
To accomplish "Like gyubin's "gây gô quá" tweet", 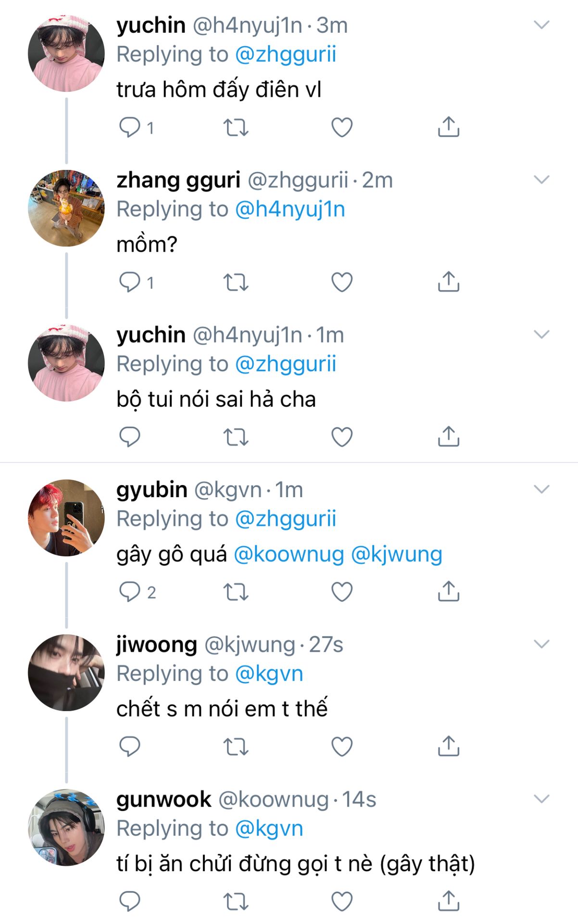I will tap(342, 592).
